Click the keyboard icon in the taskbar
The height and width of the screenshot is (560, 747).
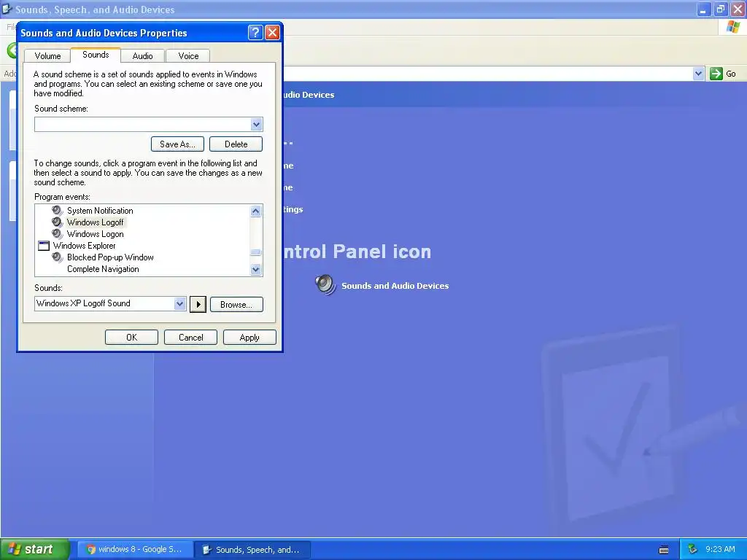click(x=664, y=550)
